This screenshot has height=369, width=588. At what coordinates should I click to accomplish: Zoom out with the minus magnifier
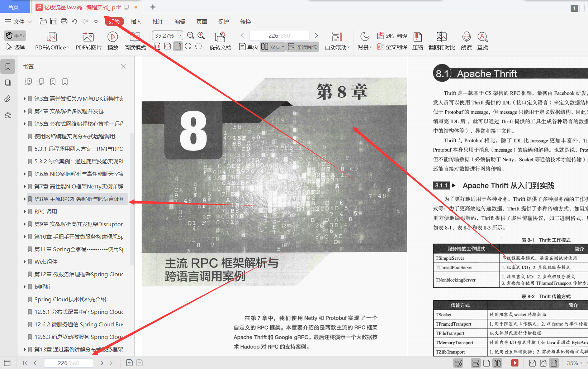pos(191,35)
